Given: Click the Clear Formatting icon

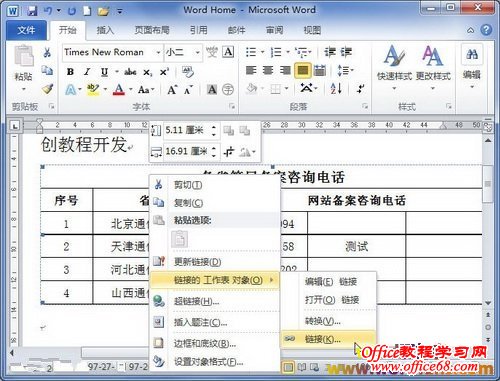Looking at the screenshot, I should pyautogui.click(x=188, y=72).
